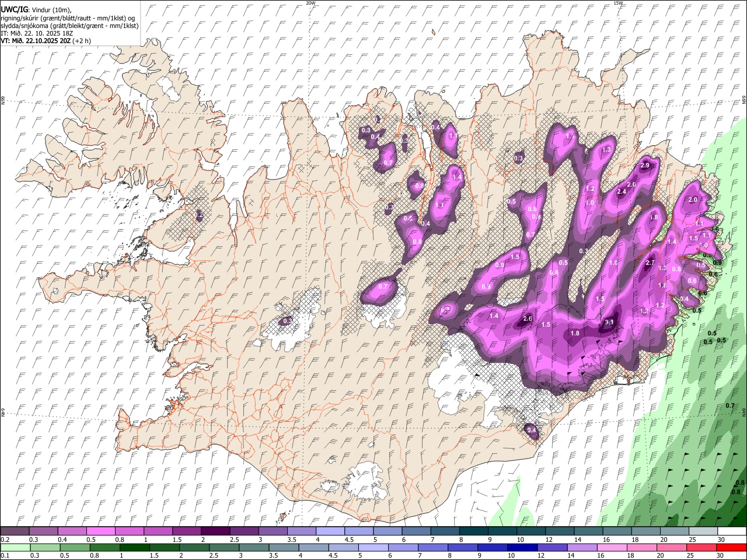Click the '30' label in the lower legend
This screenshot has width=747, height=560.
pyautogui.click(x=720, y=555)
